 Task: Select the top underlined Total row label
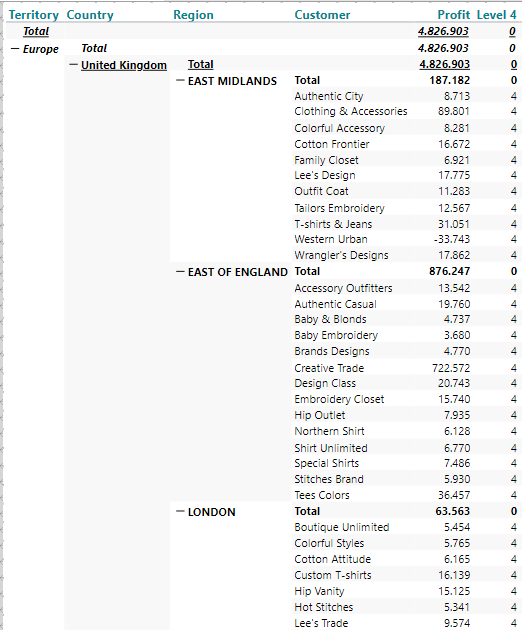[36, 31]
